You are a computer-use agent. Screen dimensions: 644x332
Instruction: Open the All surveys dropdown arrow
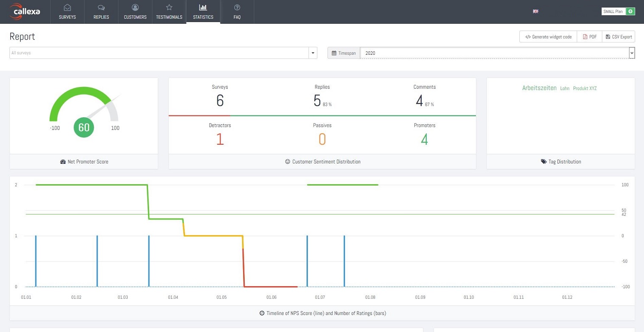pyautogui.click(x=313, y=53)
